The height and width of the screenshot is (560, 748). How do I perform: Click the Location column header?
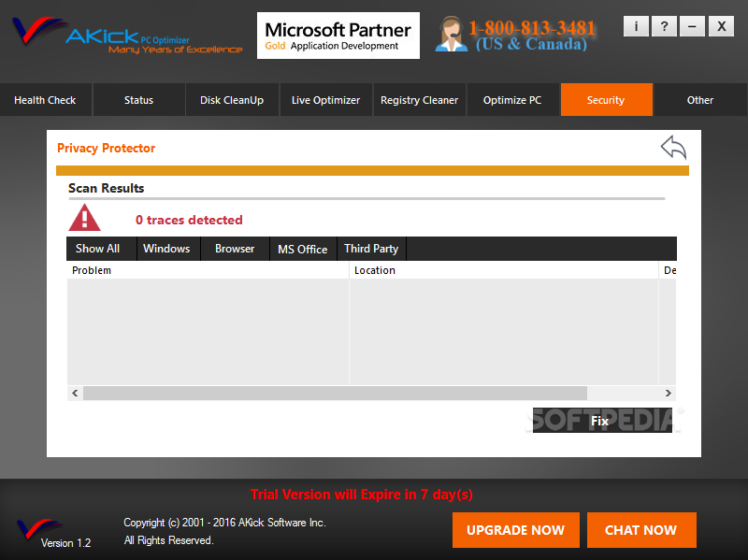click(504, 270)
